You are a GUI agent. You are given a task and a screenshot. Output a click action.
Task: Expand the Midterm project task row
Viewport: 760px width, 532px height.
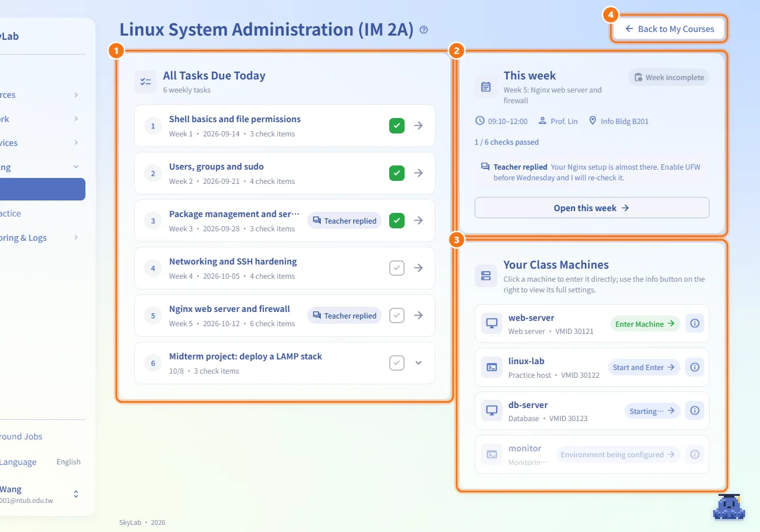click(419, 363)
